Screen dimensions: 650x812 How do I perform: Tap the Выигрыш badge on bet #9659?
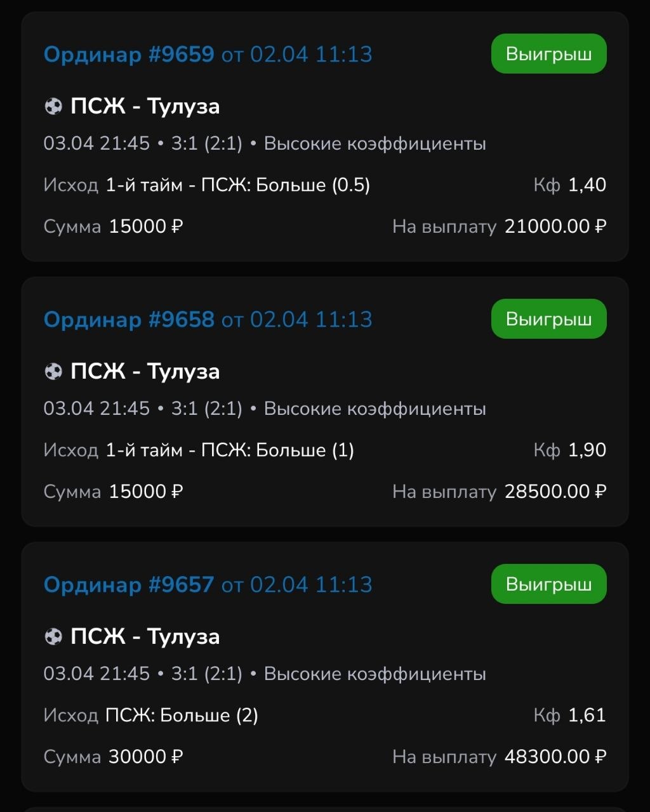point(548,54)
